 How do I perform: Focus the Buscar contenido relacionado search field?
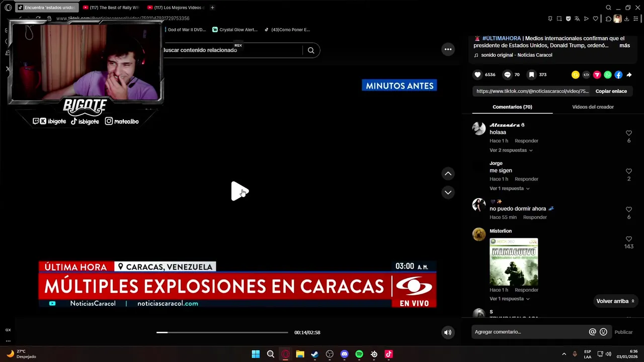231,50
